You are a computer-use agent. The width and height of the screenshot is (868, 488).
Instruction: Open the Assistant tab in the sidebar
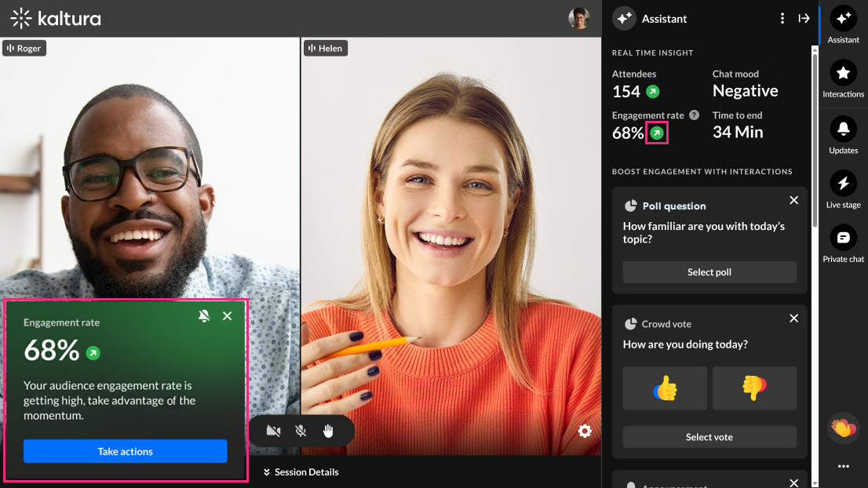coord(843,25)
